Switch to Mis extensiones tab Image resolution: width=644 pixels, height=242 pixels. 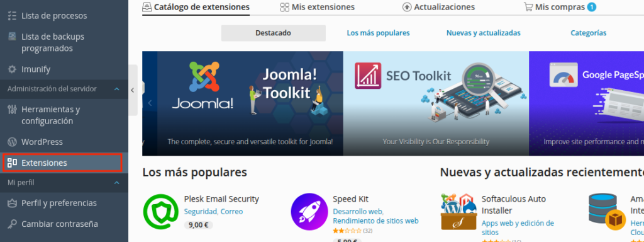[x=318, y=7]
